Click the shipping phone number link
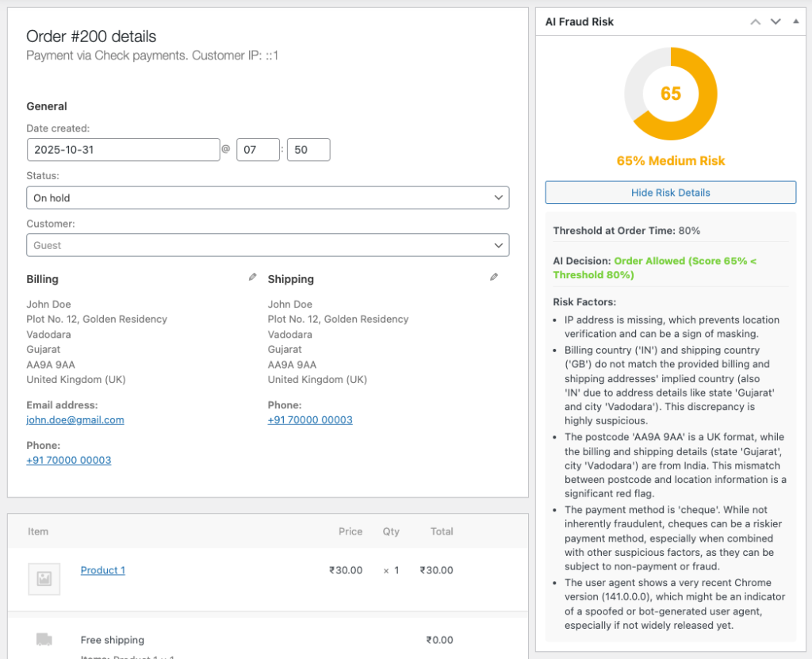Viewport: 812px width, 659px height. coord(310,420)
